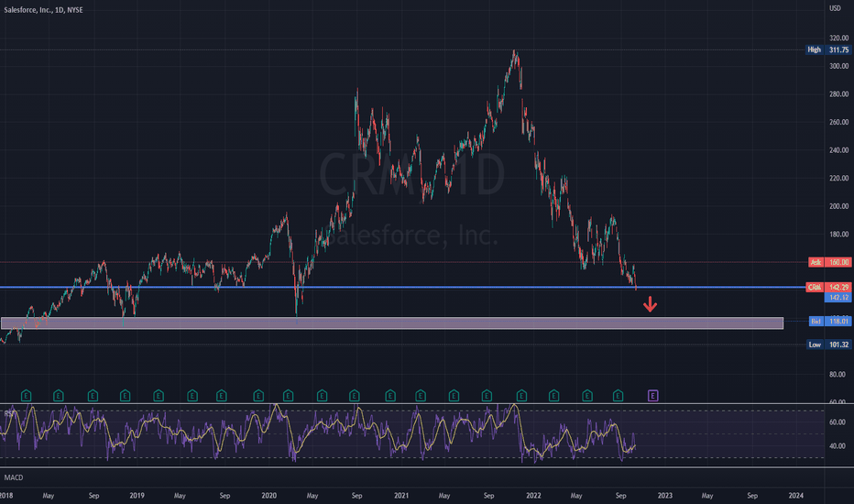Click the blue 142.12 horizontal line label
Image resolution: width=854 pixels, height=504 pixels.
tap(838, 298)
